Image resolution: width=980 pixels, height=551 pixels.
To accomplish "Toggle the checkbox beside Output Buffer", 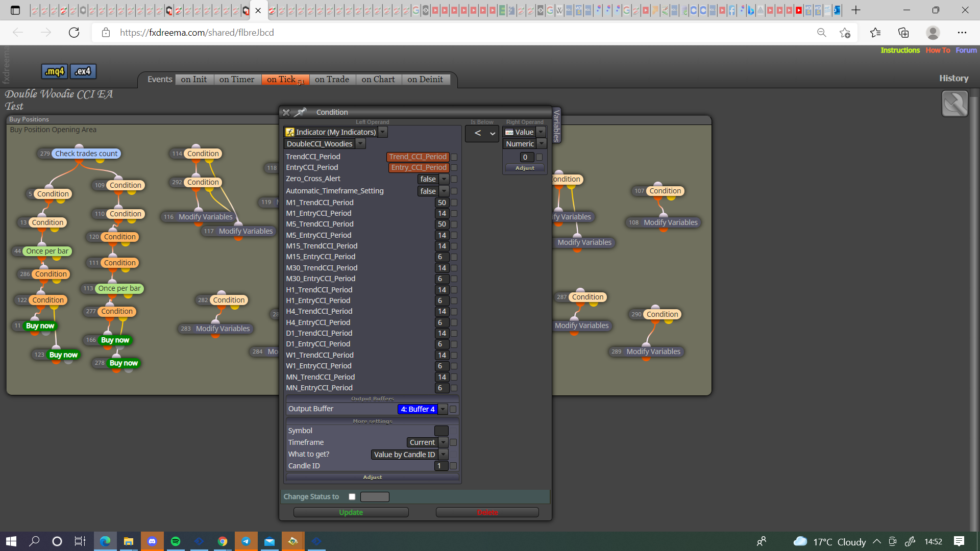I will tap(453, 409).
